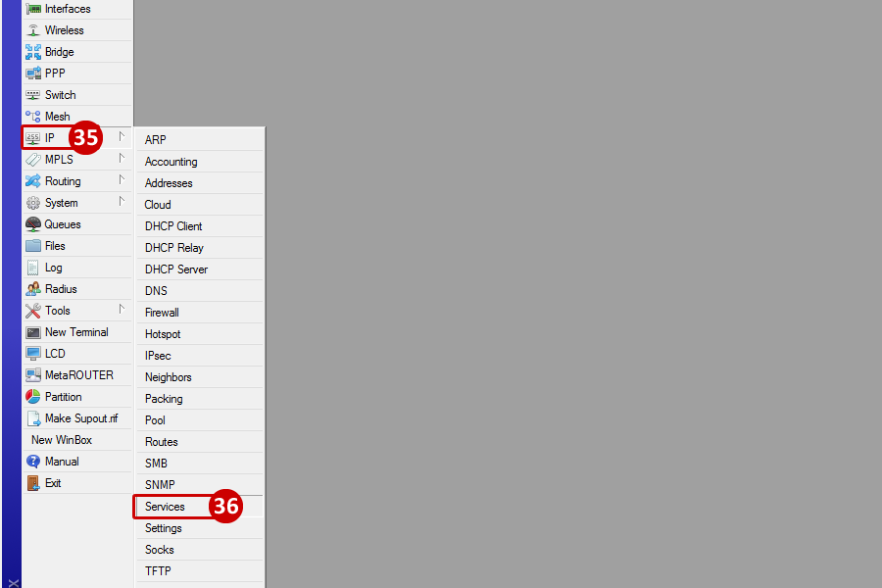The width and height of the screenshot is (882, 588).
Task: Open Routes in the IP submenu
Action: pos(200,442)
